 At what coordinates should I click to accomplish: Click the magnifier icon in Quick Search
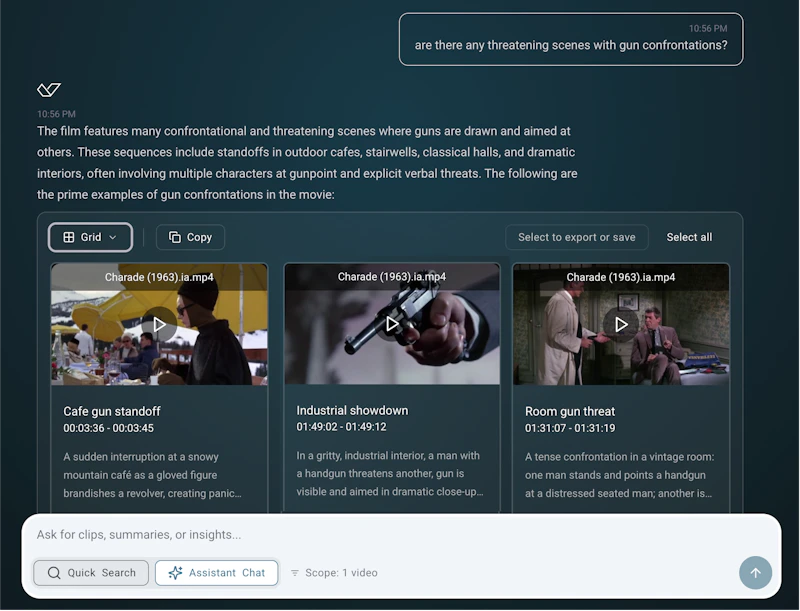[54, 573]
